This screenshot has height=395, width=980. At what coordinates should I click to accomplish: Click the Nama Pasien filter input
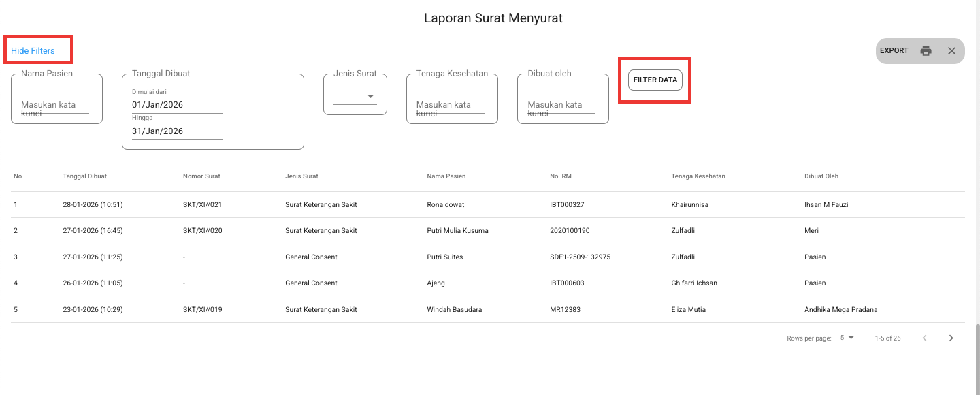pyautogui.click(x=55, y=106)
